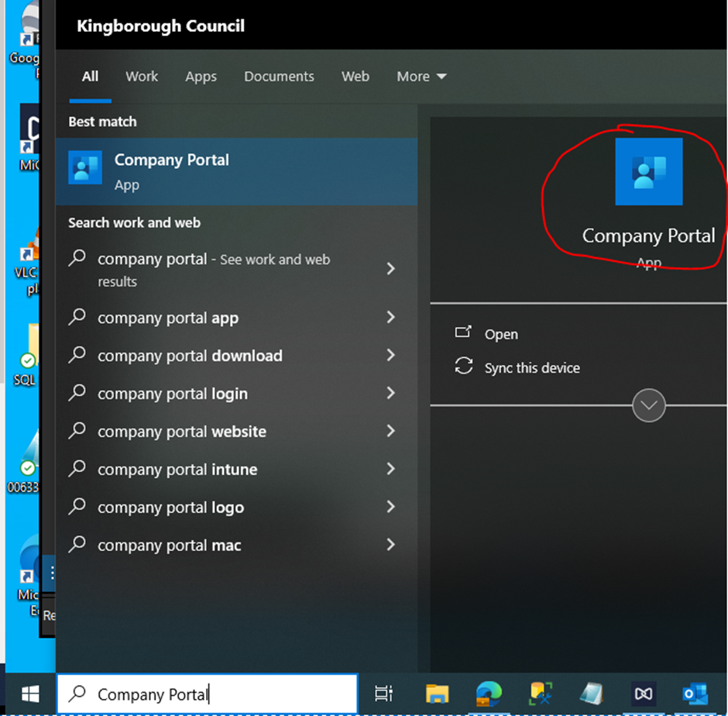This screenshot has height=716, width=728.
Task: Click the Google desktop shortcut
Action: (25, 40)
